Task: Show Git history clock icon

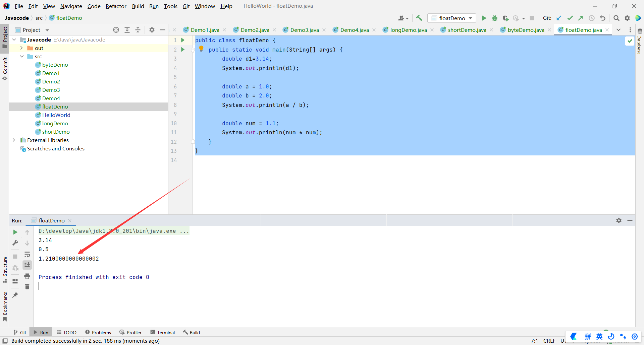Action: click(592, 18)
